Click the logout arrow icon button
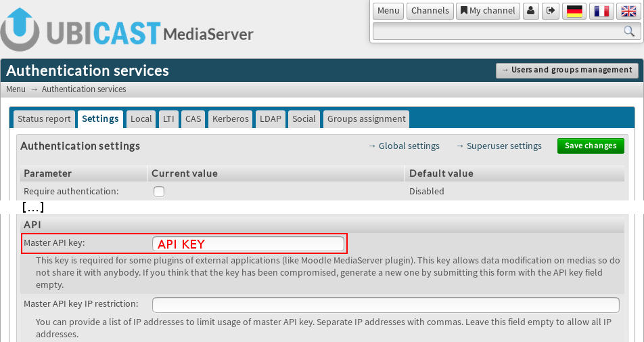 pyautogui.click(x=551, y=11)
